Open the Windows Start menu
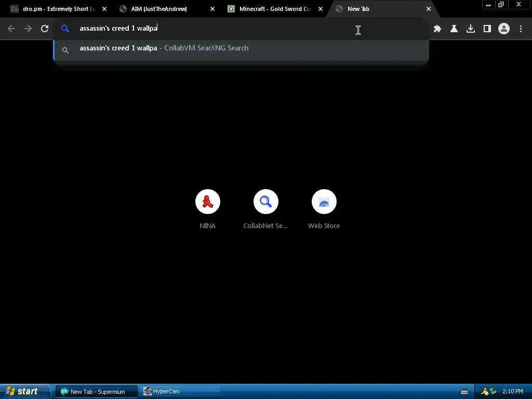Viewport: 532px width, 399px height. [x=24, y=392]
